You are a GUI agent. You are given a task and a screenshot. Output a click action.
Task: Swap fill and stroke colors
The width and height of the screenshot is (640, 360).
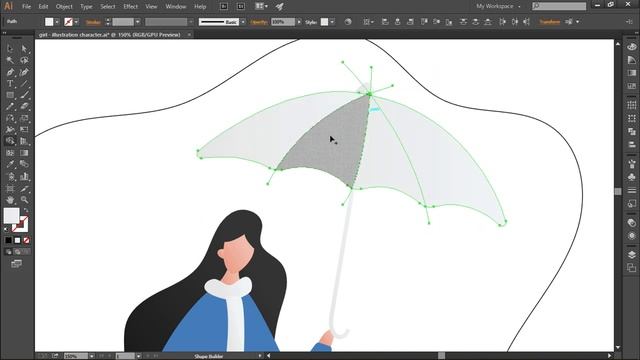point(26,211)
